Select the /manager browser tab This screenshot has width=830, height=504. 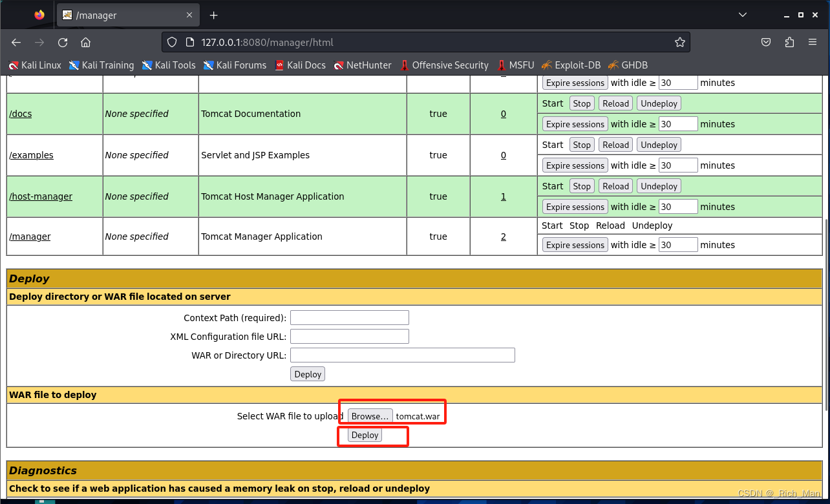(123, 15)
